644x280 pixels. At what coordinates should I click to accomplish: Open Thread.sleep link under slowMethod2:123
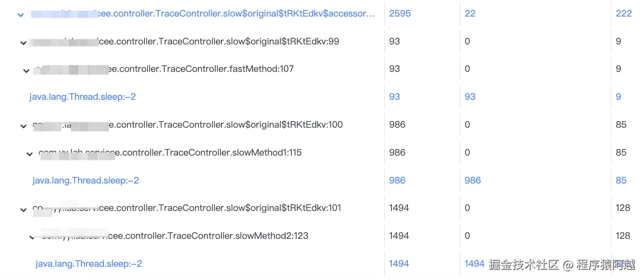point(89,263)
